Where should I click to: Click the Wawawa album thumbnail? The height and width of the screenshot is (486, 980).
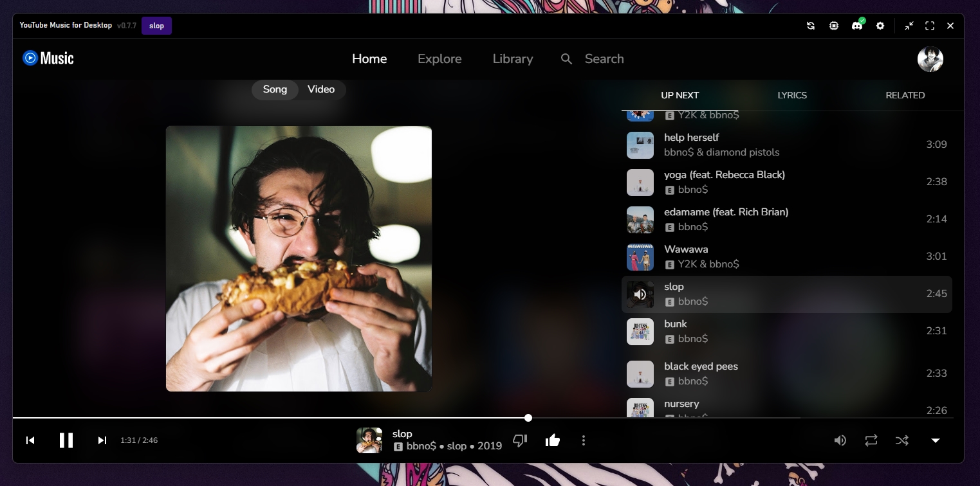tap(640, 257)
